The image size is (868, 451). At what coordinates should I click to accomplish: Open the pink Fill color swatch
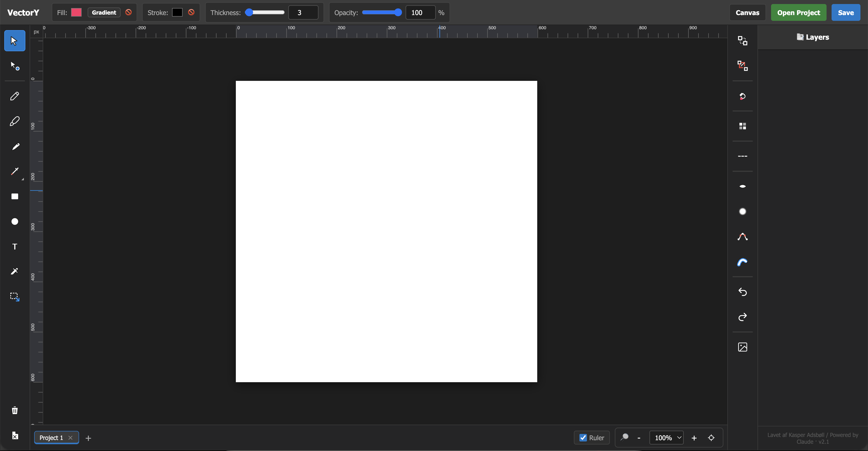tap(76, 13)
